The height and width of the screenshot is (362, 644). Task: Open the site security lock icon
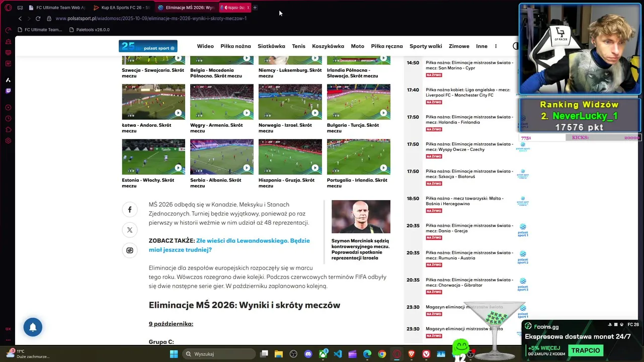point(49,19)
